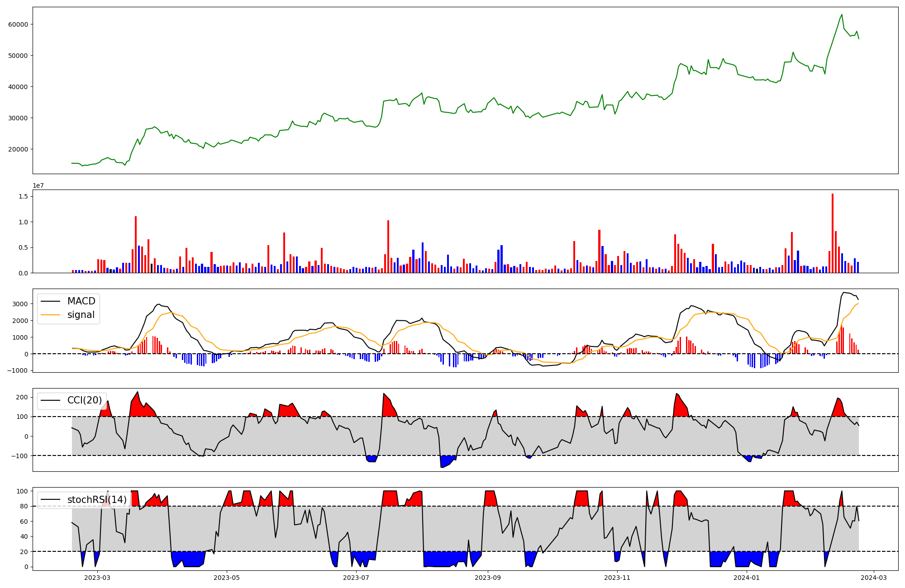The width and height of the screenshot is (905, 588).
Task: Click the 60000 price axis tick label
Action: click(x=18, y=24)
